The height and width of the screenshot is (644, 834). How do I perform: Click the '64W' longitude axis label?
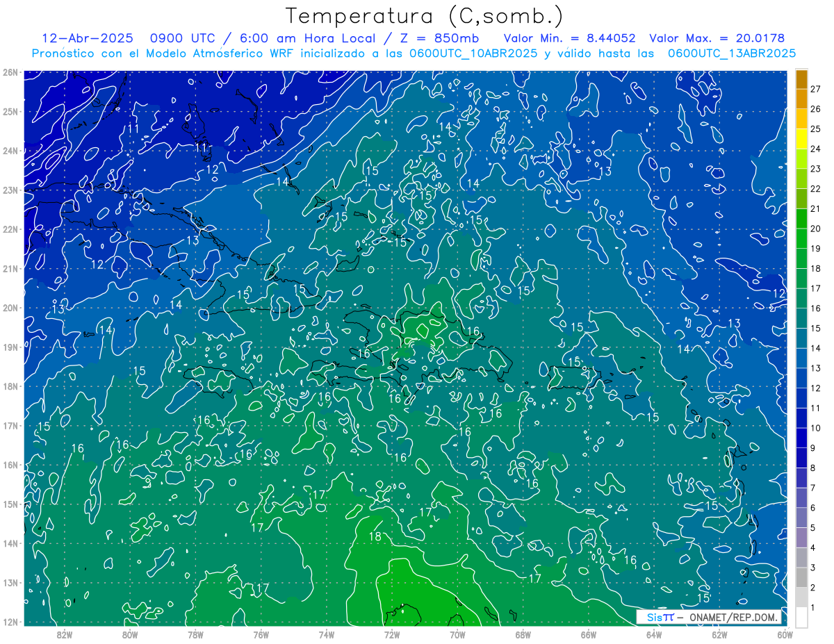(654, 634)
